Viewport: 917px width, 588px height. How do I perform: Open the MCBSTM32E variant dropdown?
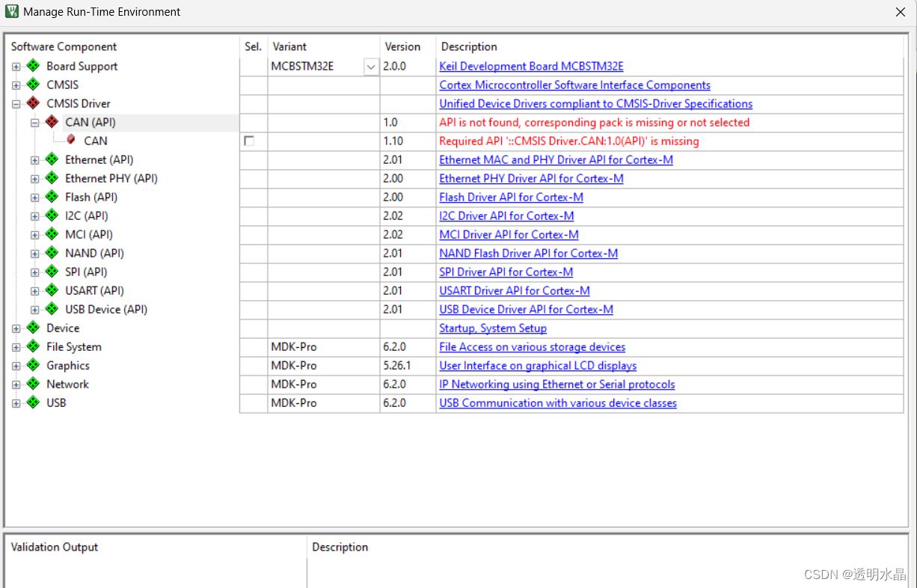(370, 66)
